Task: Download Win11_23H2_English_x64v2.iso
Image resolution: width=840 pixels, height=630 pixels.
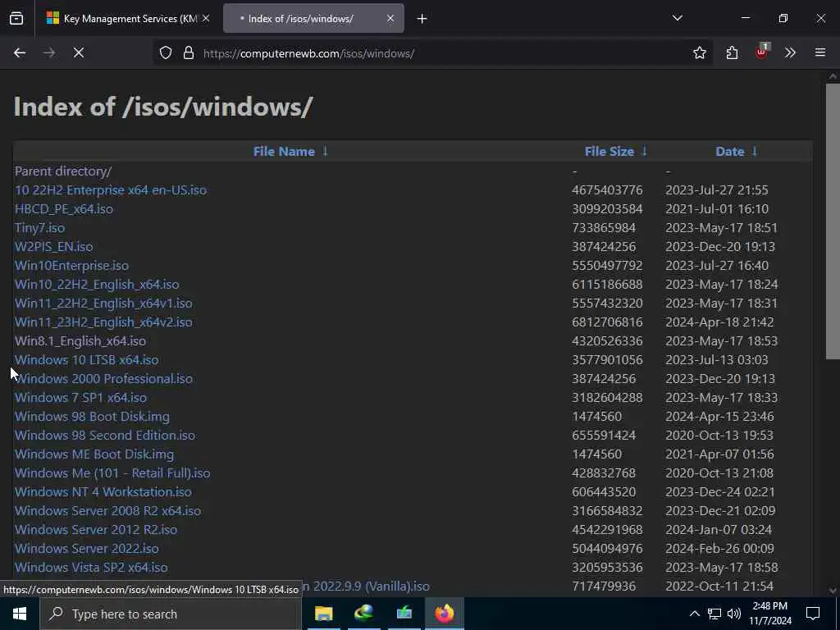Action: point(103,322)
